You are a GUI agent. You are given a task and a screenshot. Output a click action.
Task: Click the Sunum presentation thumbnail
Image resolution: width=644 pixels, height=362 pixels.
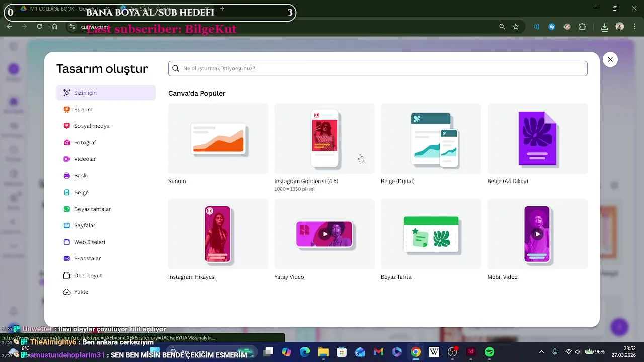tap(218, 138)
